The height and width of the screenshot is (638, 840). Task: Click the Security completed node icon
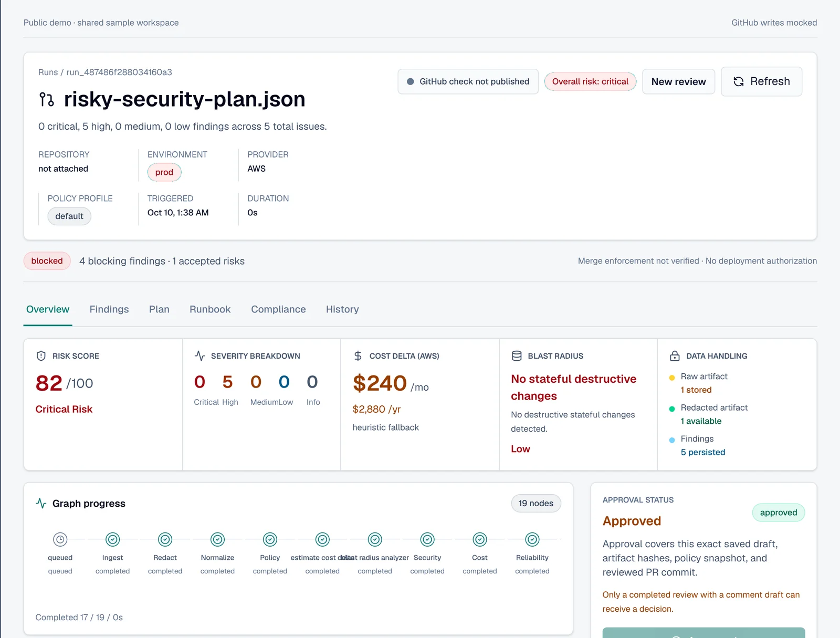click(428, 539)
